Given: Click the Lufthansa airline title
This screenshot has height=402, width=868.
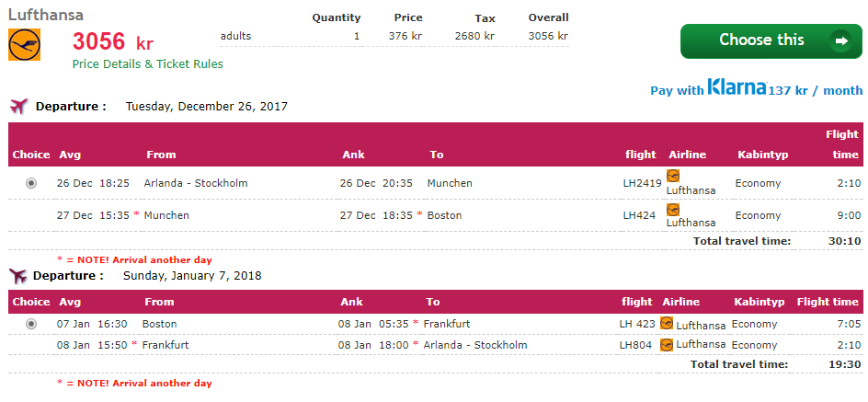Looking at the screenshot, I should 45,15.
